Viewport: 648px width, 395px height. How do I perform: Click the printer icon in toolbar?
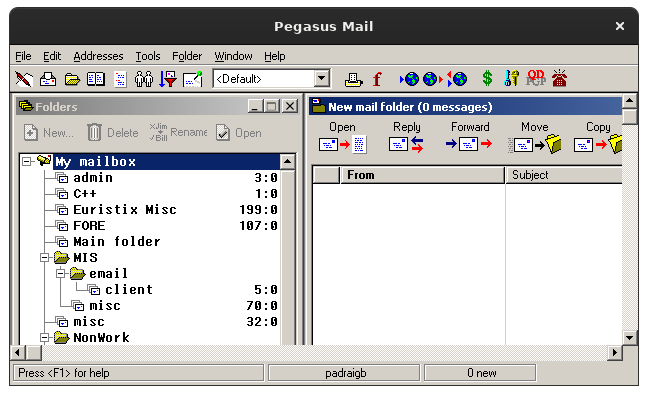(353, 79)
